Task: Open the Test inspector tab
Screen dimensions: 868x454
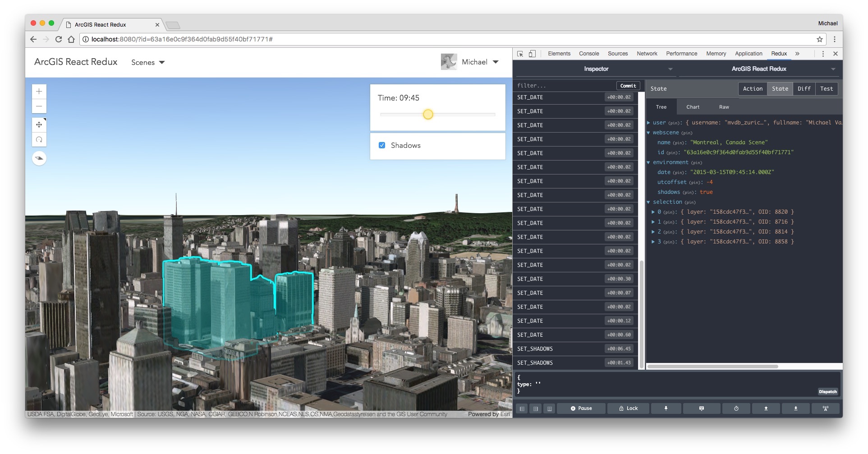Action: coord(827,89)
